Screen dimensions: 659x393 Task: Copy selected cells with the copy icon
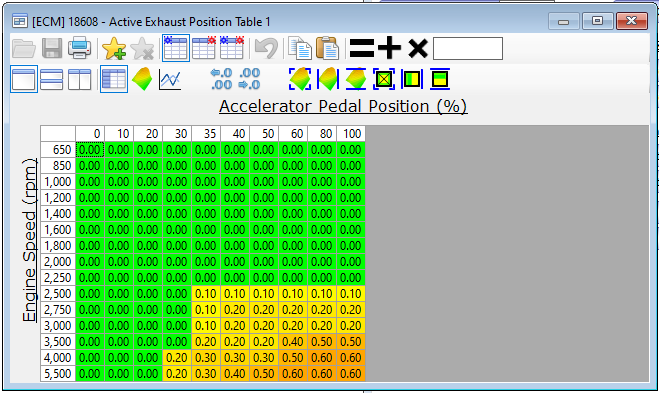300,48
